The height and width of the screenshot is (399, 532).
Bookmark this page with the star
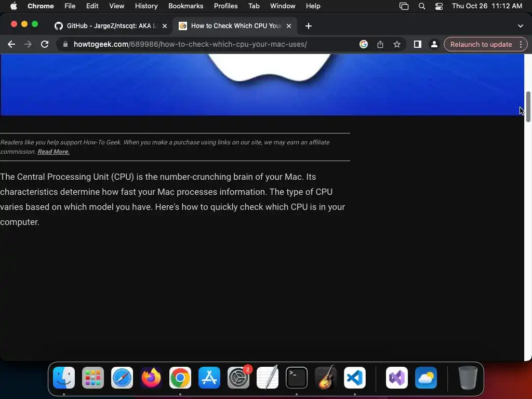point(396,44)
